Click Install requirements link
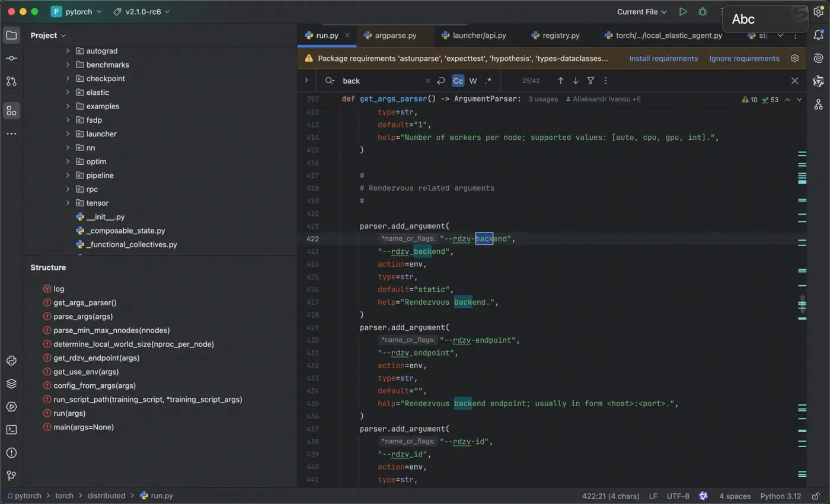The width and height of the screenshot is (830, 504). pos(663,58)
